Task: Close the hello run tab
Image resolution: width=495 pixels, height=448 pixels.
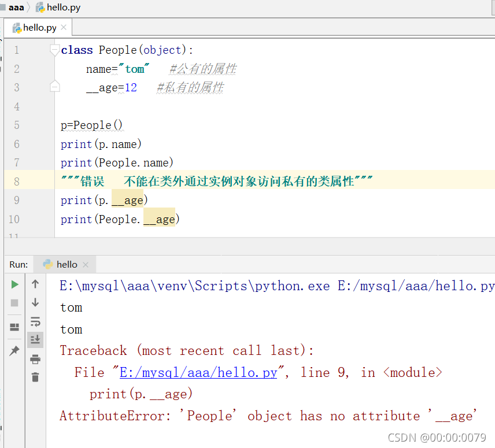Action: [86, 264]
